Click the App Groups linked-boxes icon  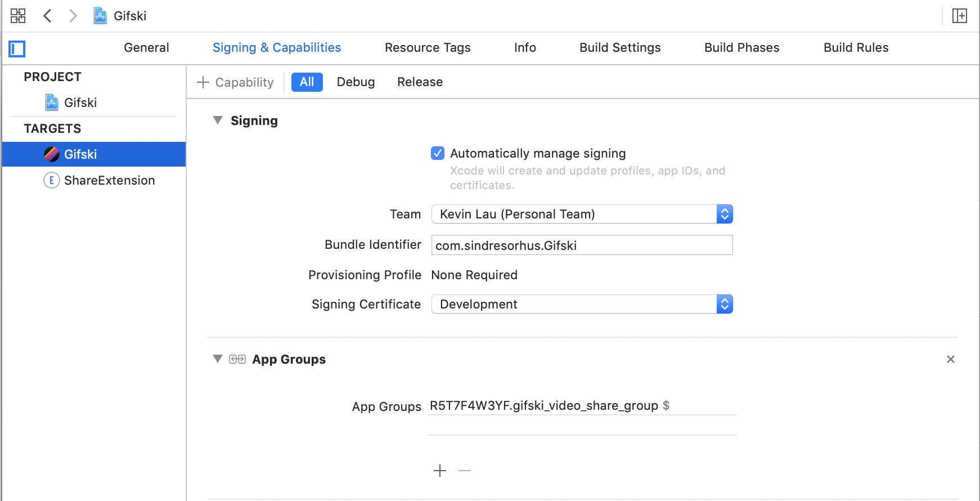pos(237,359)
